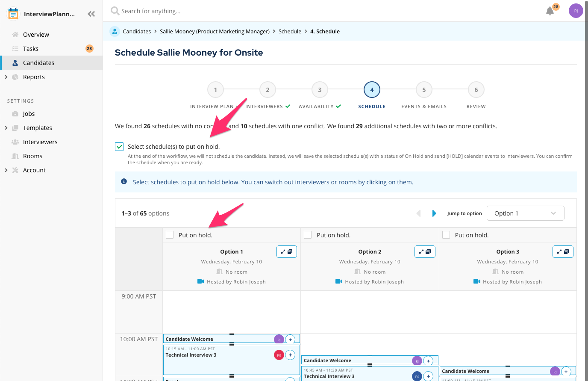The height and width of the screenshot is (381, 588).
Task: Go to step 1 Interview Plan
Action: pos(215,90)
